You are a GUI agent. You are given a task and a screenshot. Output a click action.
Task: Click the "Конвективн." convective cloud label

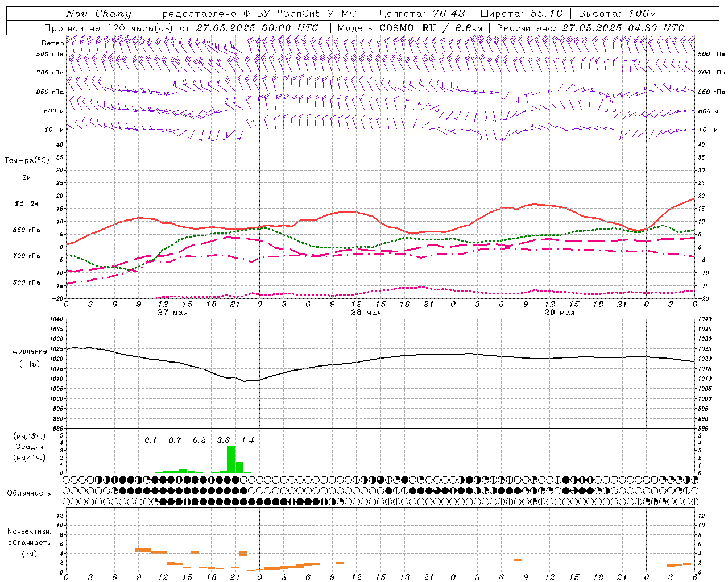click(29, 531)
